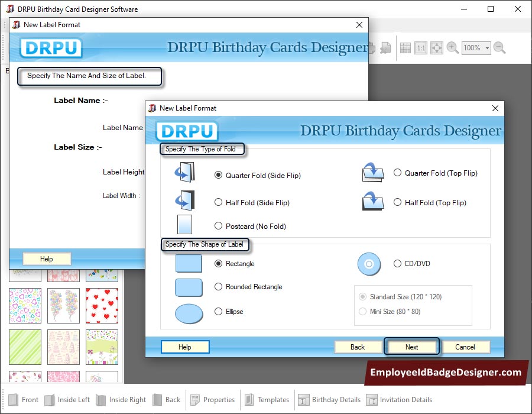Select the balloons background thumbnail
Image resolution: width=532 pixels, height=414 pixels.
click(63, 305)
